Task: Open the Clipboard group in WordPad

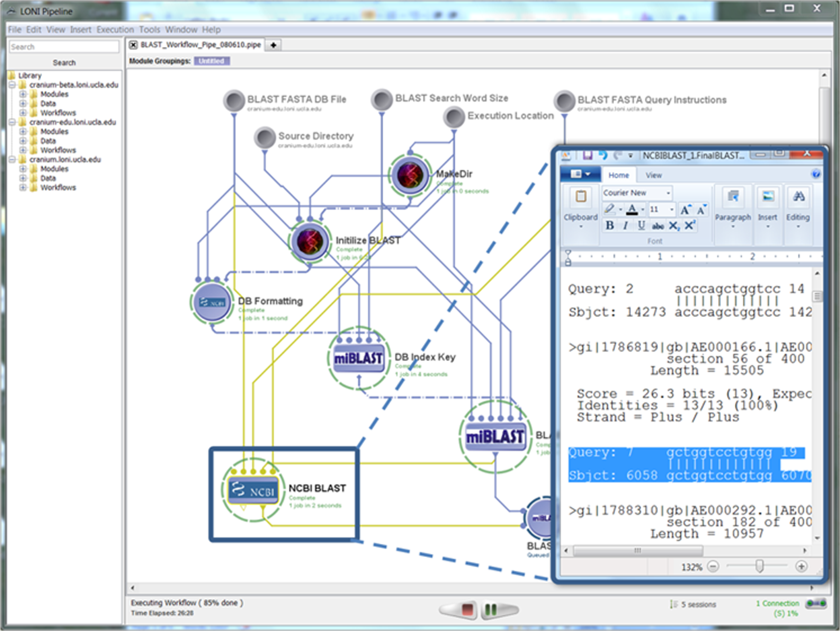Action: pos(580,208)
